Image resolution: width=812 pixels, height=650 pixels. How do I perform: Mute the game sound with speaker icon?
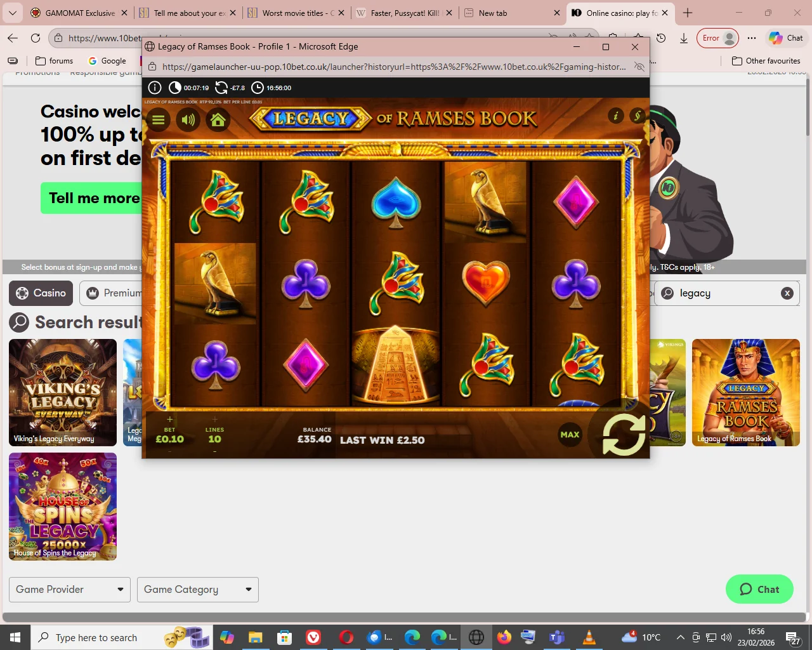pos(188,119)
